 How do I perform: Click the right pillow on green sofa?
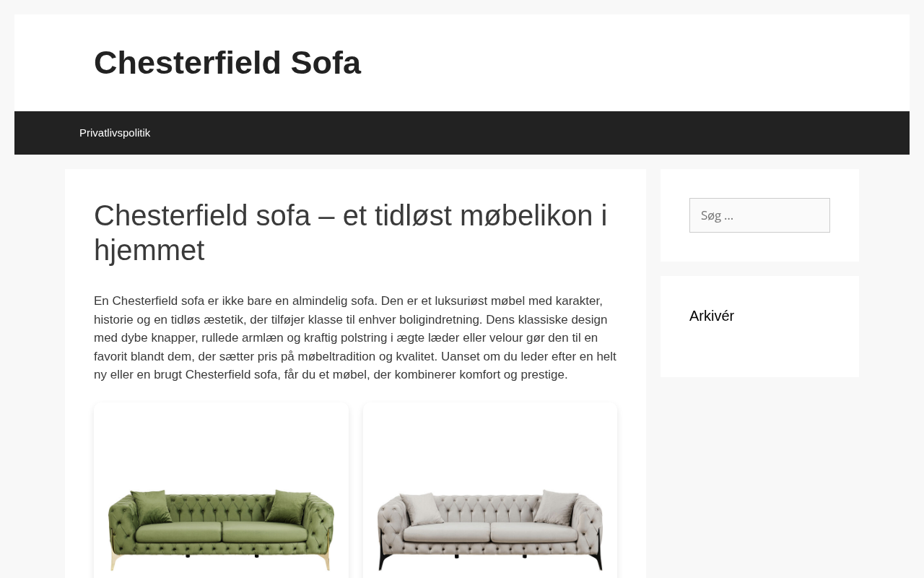tap(289, 506)
